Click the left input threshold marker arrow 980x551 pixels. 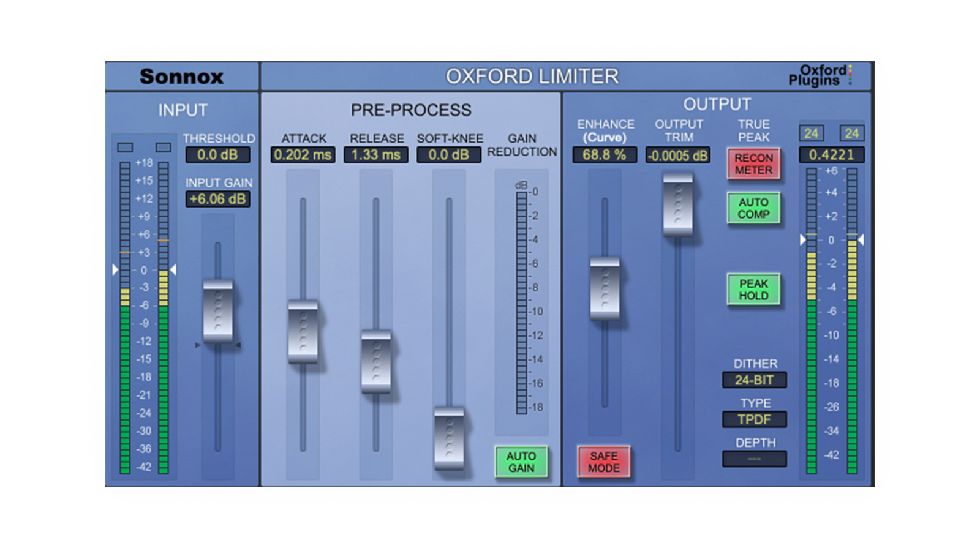click(x=115, y=269)
